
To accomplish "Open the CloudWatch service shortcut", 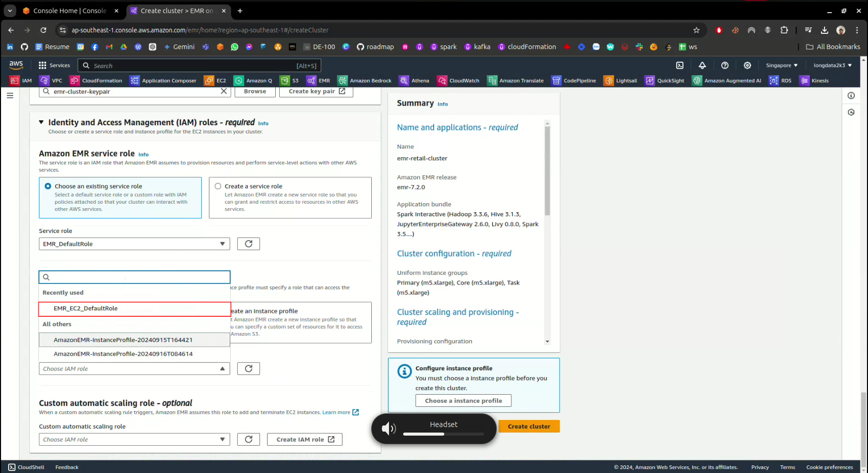I will [x=458, y=80].
